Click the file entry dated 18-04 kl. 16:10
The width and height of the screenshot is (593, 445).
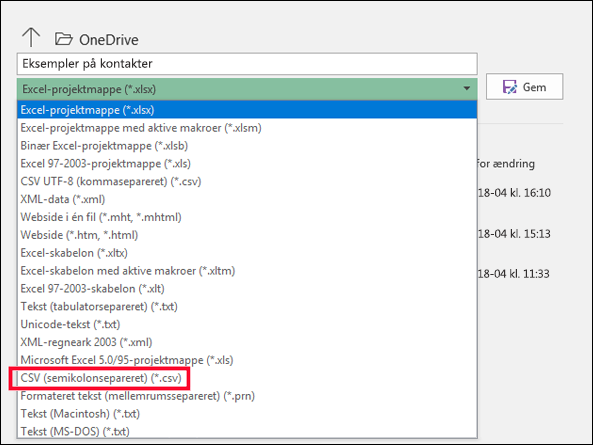(x=514, y=193)
